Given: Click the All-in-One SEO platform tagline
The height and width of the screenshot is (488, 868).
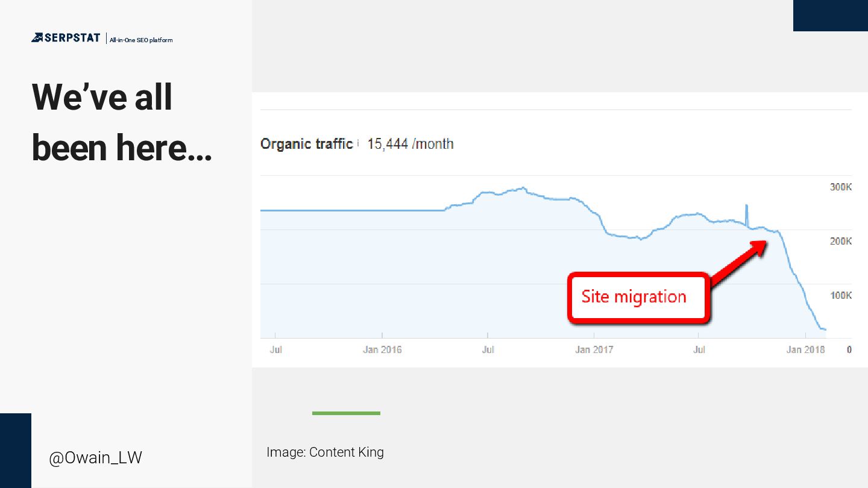Looking at the screenshot, I should (141, 40).
